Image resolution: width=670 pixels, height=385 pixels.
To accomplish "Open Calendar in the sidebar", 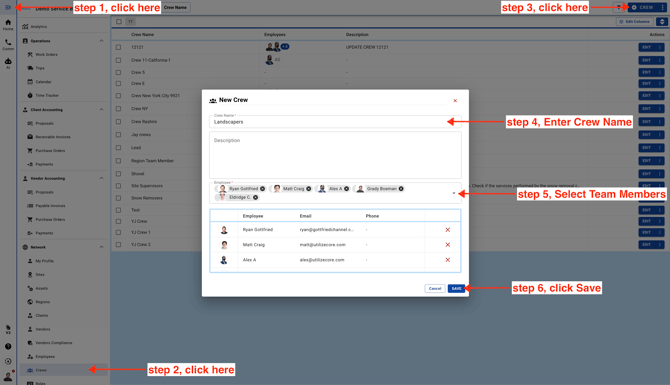I will [43, 82].
